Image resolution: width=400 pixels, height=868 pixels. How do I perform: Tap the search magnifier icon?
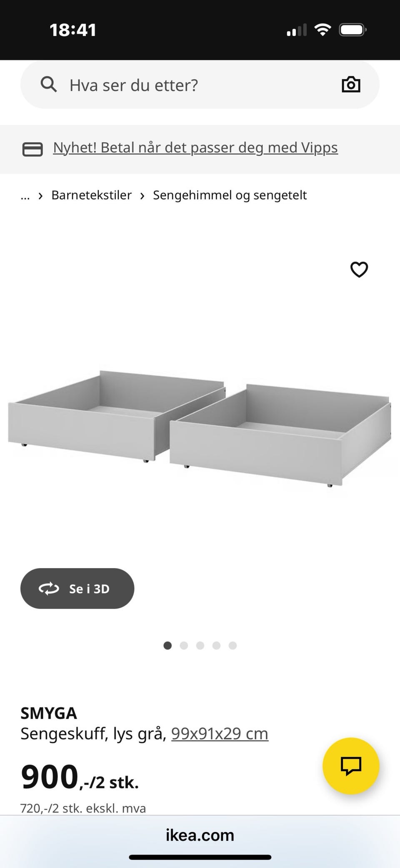49,85
